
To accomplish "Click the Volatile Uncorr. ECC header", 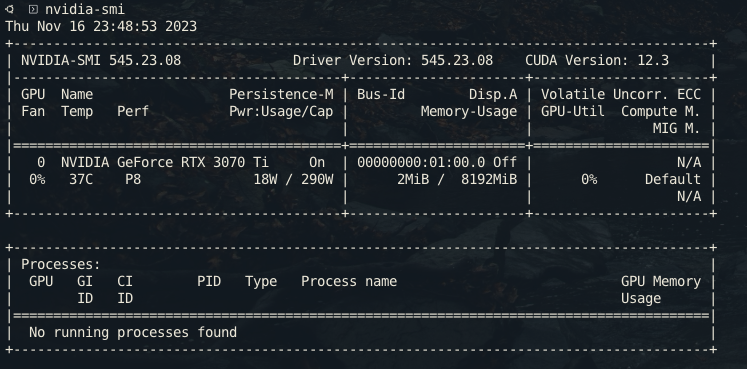I will click(x=621, y=94).
